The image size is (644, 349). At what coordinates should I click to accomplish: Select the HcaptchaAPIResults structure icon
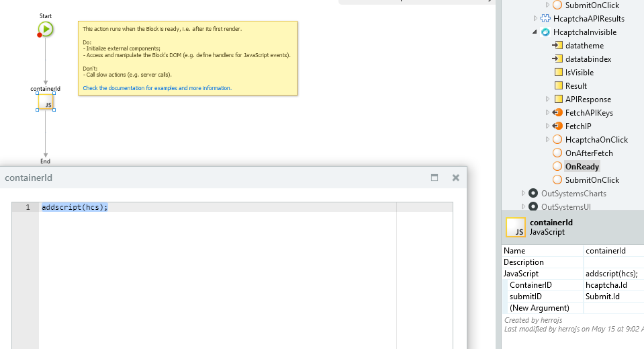pos(545,19)
